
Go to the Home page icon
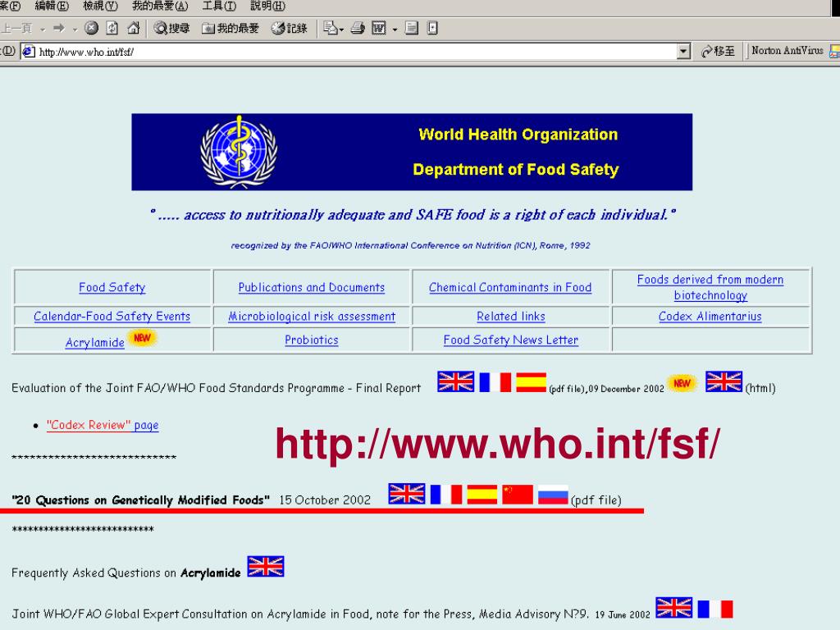(134, 28)
